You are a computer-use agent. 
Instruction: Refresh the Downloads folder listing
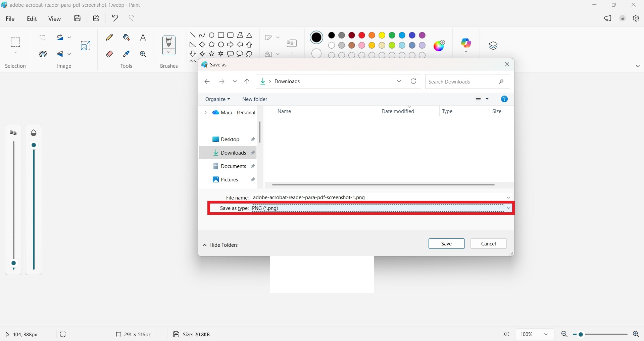[414, 81]
